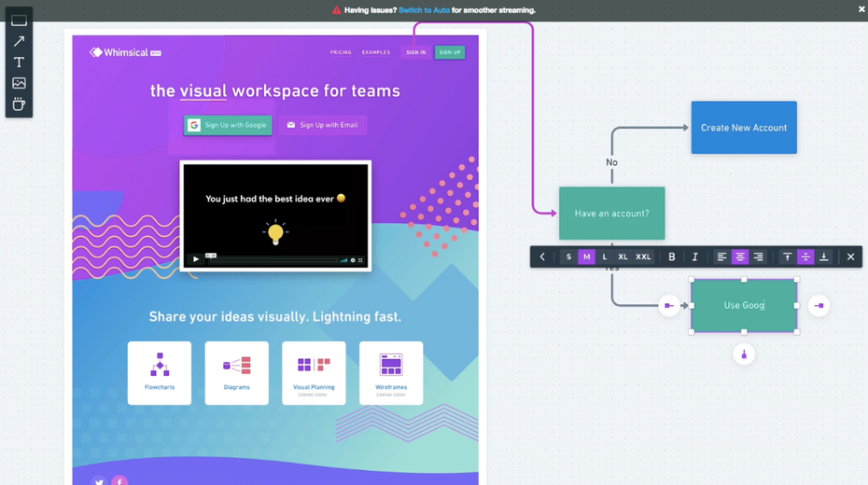Click the Create New Account box
This screenshot has width=868, height=485.
click(x=744, y=127)
